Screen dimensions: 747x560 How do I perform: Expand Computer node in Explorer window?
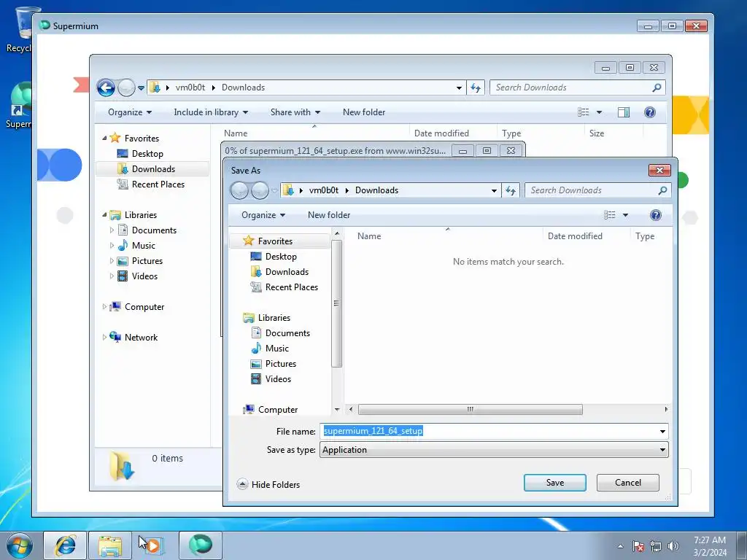104,307
